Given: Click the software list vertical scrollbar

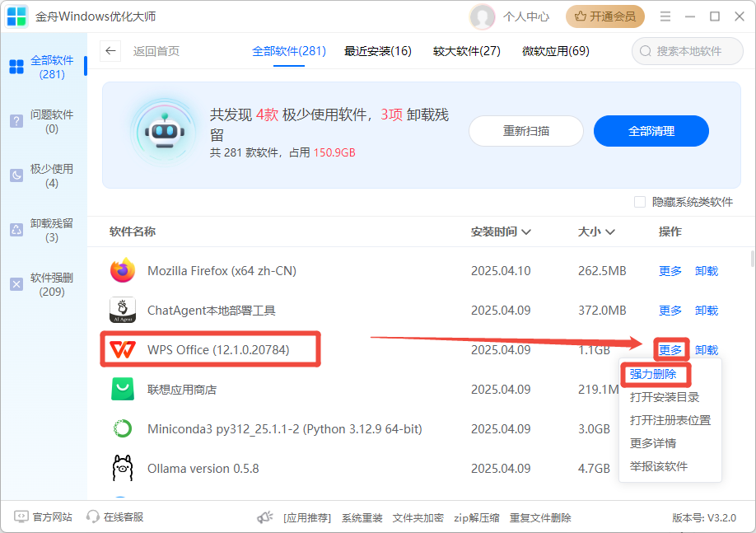Looking at the screenshot, I should pos(752,259).
